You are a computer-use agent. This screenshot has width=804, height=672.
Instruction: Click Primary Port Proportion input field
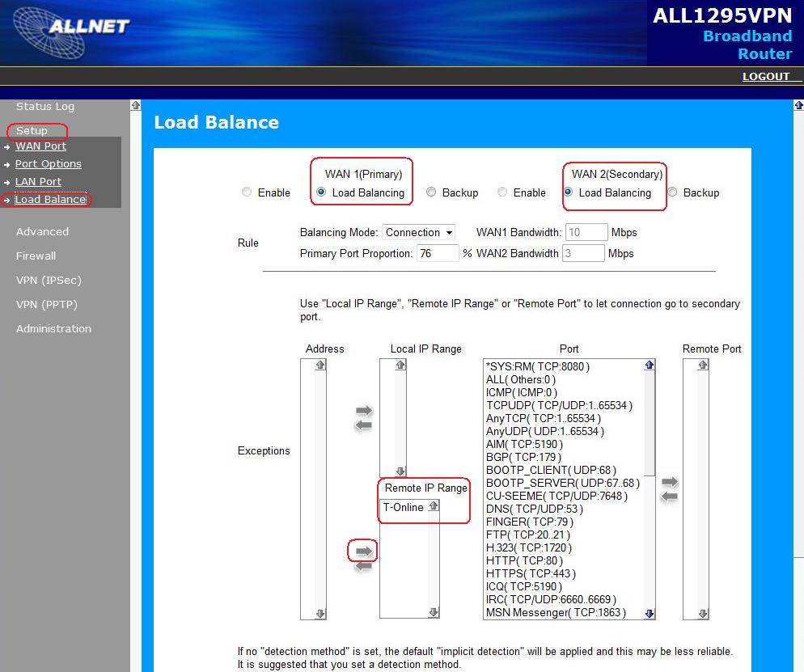438,253
